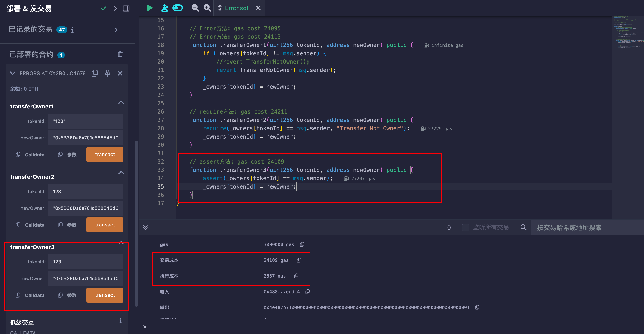This screenshot has width=644, height=334.
Task: Click line number 35 in the gutter
Action: click(160, 187)
